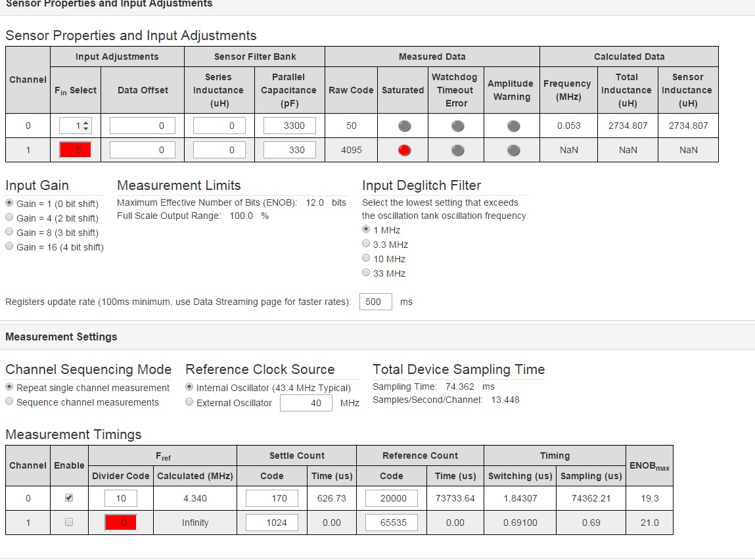The width and height of the screenshot is (755, 560).
Task: Click Switching time value 1.84307
Action: tap(520, 498)
